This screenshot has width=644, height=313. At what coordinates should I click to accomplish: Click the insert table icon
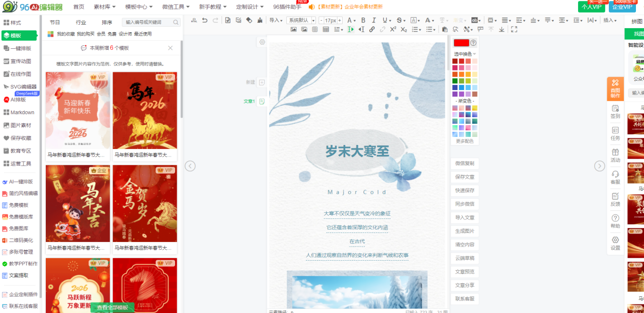point(326,29)
